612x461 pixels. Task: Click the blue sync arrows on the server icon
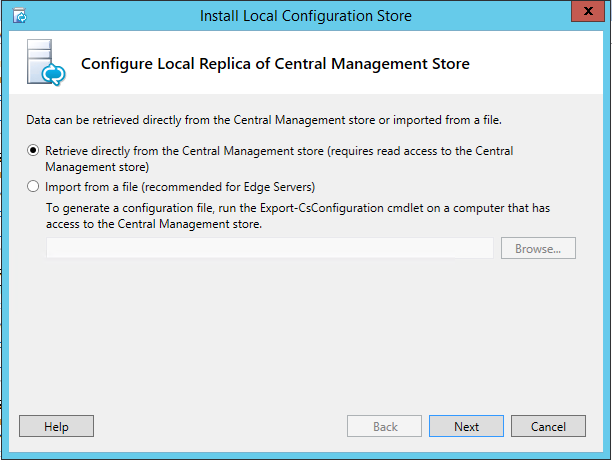point(53,74)
